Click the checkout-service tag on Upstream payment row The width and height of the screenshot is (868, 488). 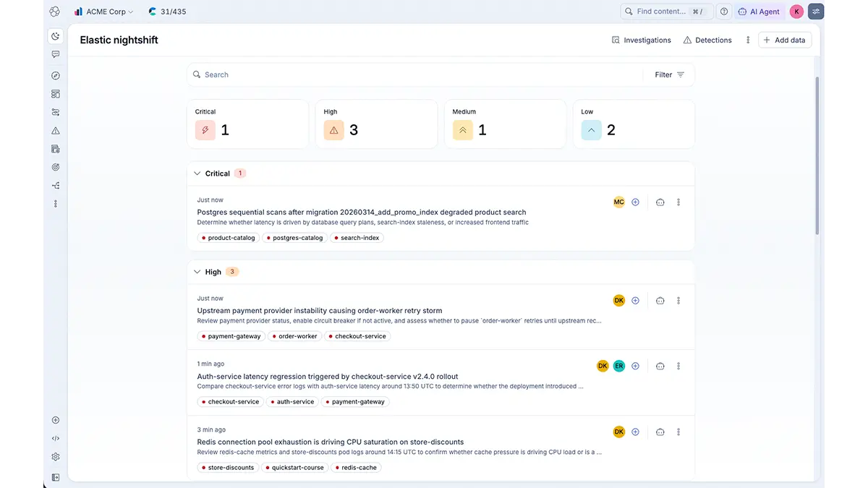point(357,336)
